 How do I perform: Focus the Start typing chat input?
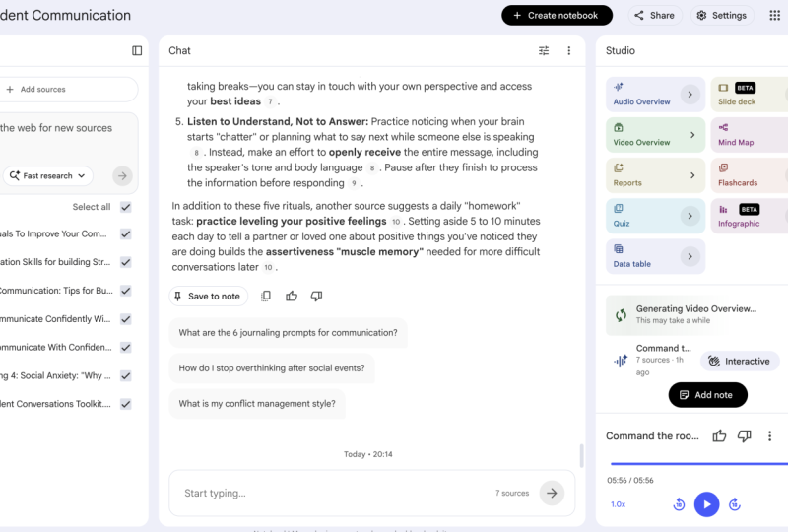pos(337,493)
